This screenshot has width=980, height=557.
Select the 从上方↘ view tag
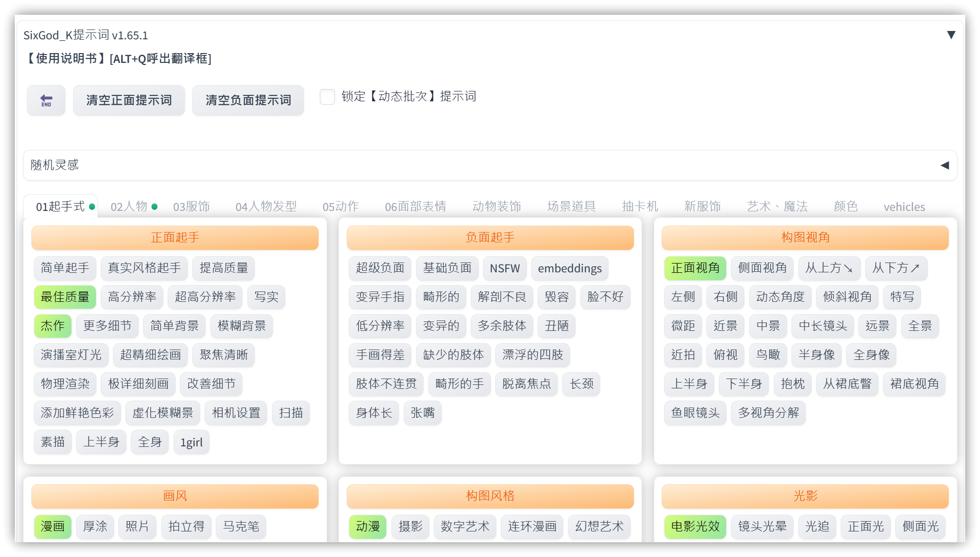click(x=829, y=268)
